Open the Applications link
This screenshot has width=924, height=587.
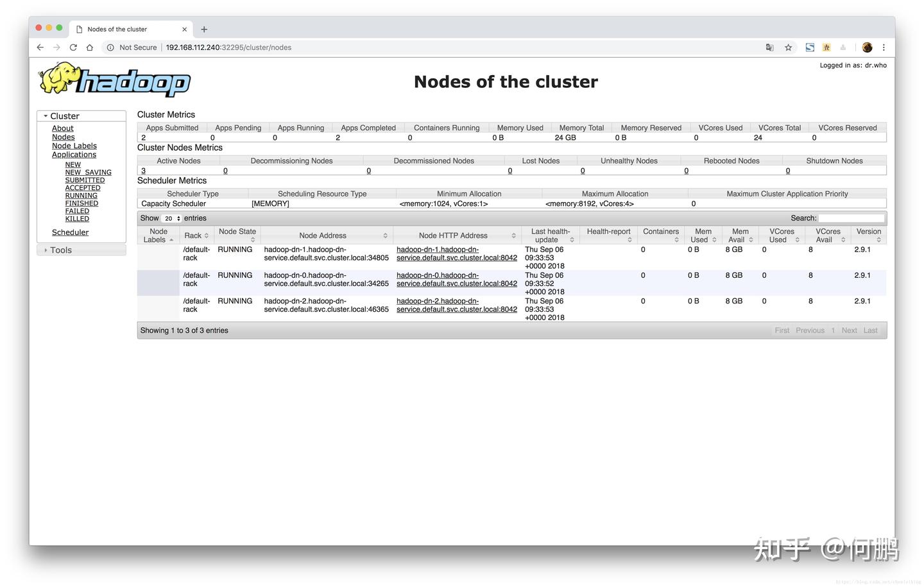tap(74, 155)
